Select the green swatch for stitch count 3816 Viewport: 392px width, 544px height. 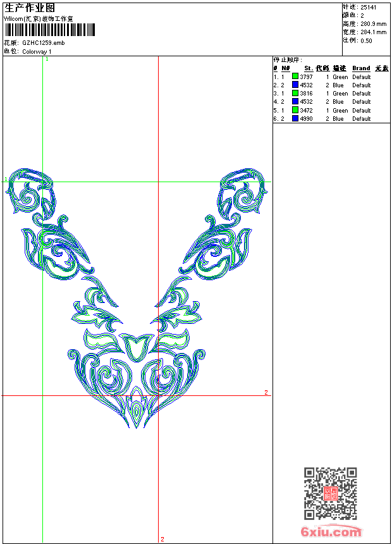point(295,93)
